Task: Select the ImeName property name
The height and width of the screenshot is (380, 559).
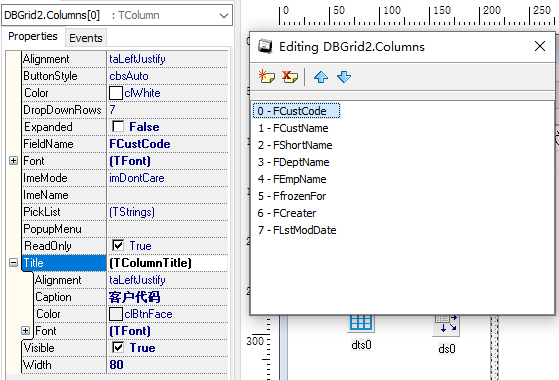Action: (64, 195)
